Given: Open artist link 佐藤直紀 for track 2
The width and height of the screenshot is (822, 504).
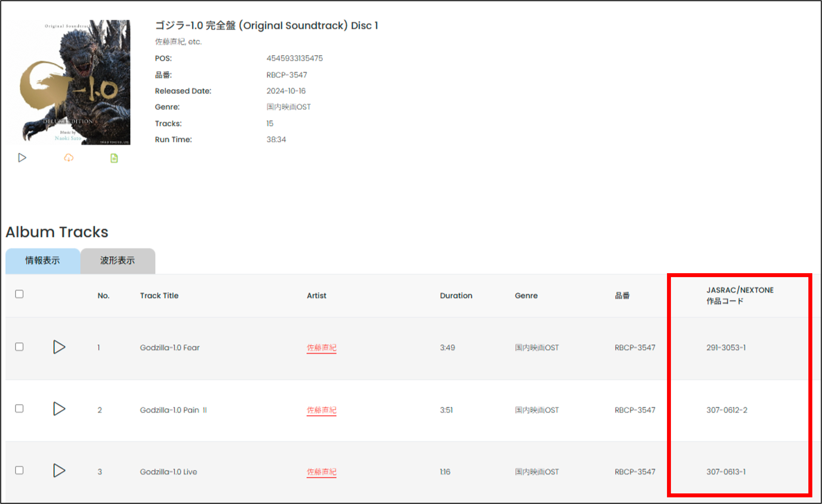Looking at the screenshot, I should pyautogui.click(x=321, y=410).
